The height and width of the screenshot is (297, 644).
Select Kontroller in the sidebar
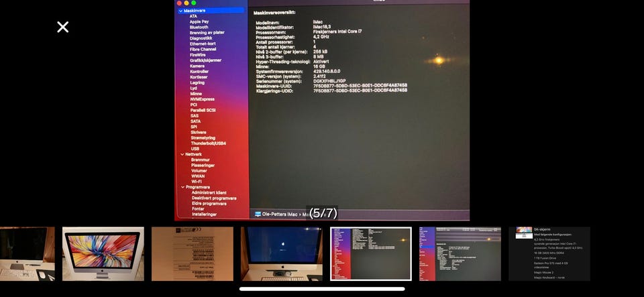[x=199, y=71]
